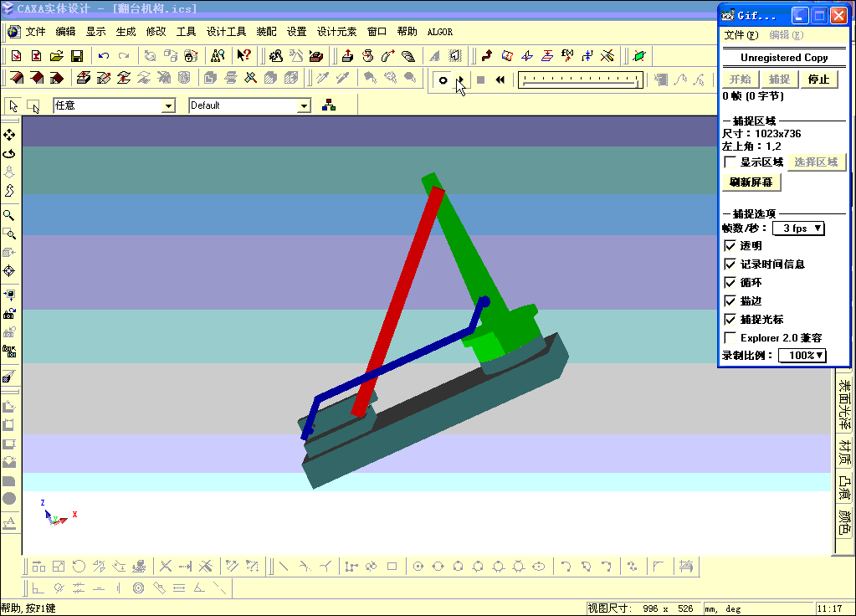This screenshot has width=856, height=616.
Task: Click the Redo arrow icon
Action: pos(124,56)
